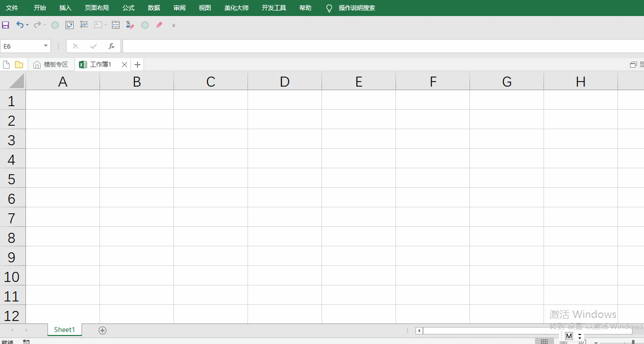Viewport: 644px width, 344px height.
Task: Select cell D8 in the grid
Action: tap(285, 237)
